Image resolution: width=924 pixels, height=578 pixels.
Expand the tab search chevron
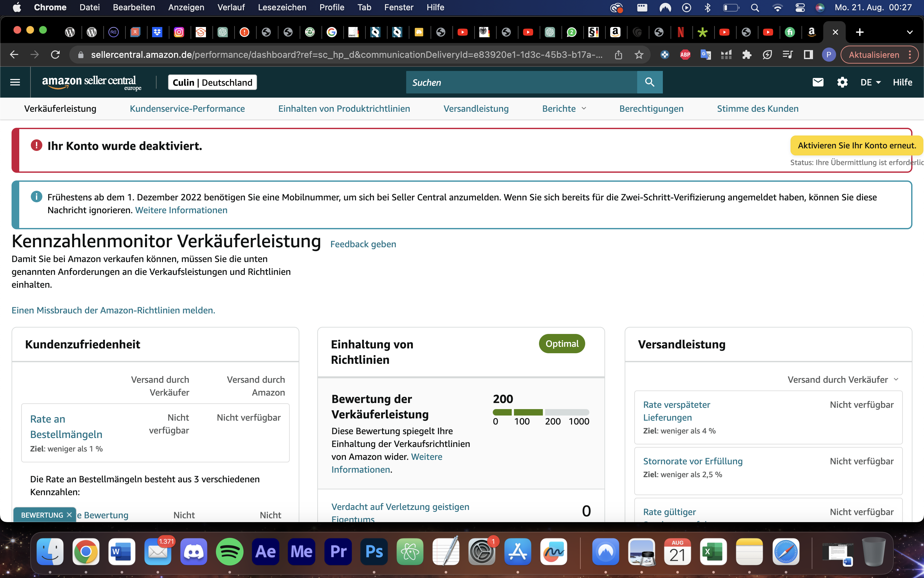(910, 32)
